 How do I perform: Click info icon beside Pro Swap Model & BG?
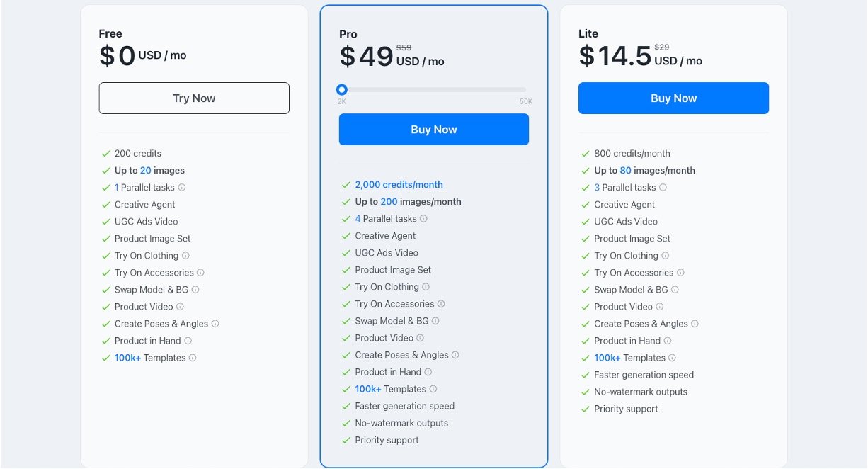[435, 321]
